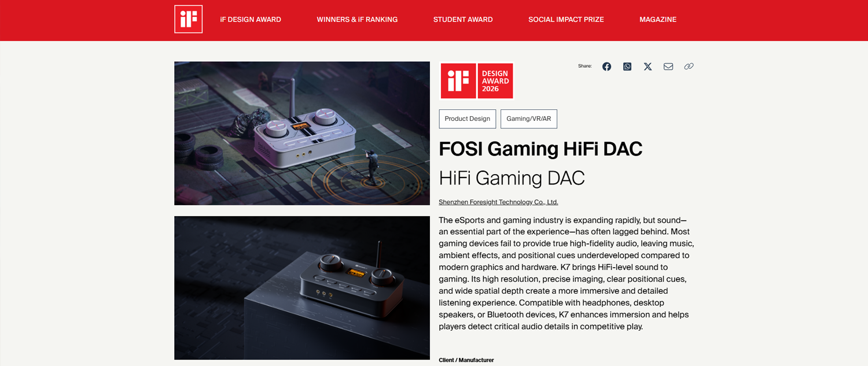Screen dimensions: 868x366
Task: Open the iF DESIGN AWARD menu
Action: [251, 20]
